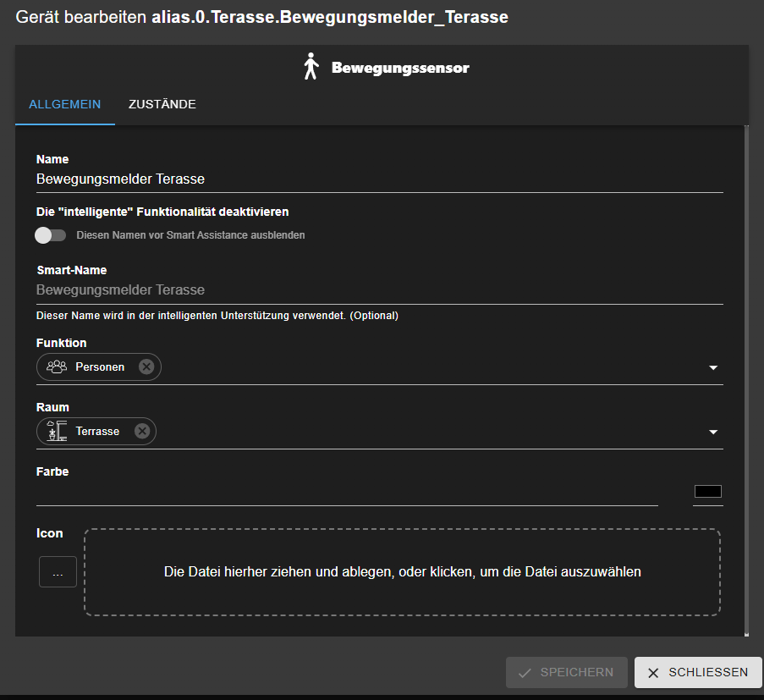This screenshot has width=764, height=700.
Task: Click the Personen group icon
Action: tap(57, 367)
